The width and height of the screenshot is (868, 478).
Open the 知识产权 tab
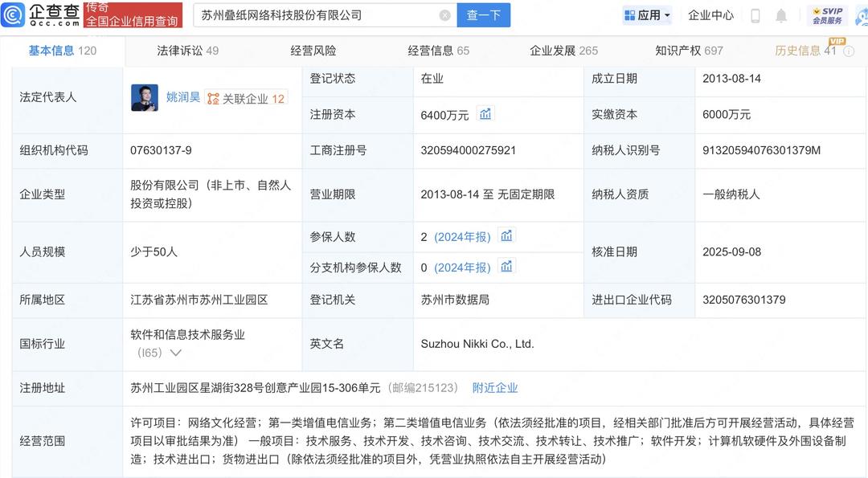[x=689, y=51]
